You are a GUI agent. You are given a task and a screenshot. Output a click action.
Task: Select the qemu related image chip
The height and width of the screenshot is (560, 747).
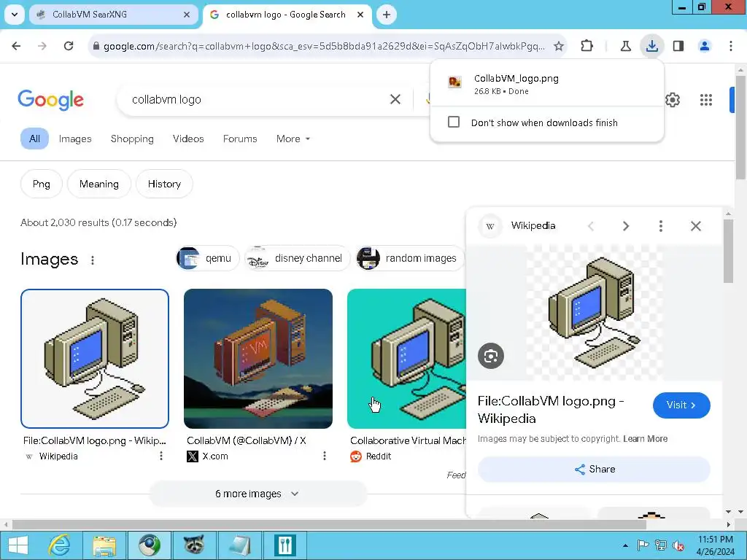[x=208, y=258]
